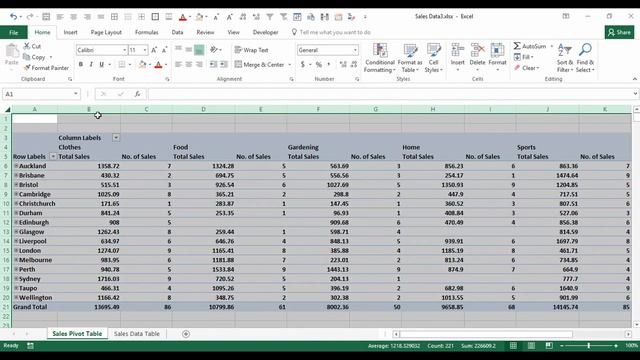Apply the red font color icon
640x360 pixels.
pyautogui.click(x=158, y=64)
